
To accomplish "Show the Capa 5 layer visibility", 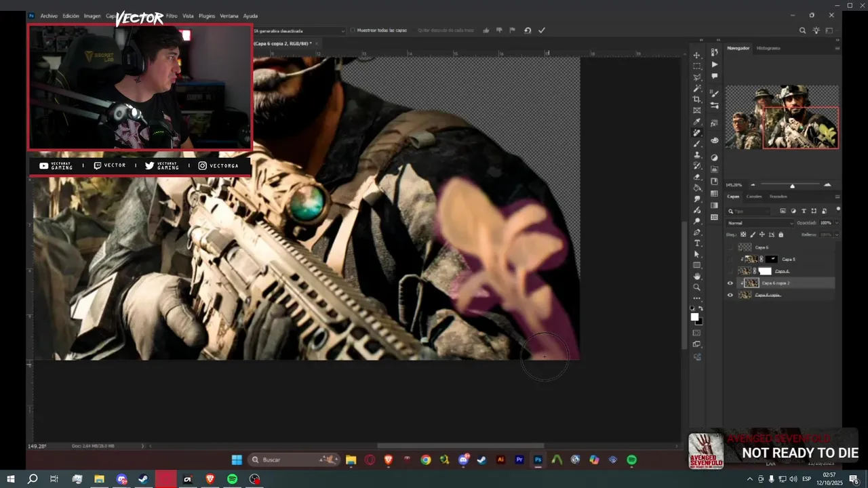I will pyautogui.click(x=730, y=259).
